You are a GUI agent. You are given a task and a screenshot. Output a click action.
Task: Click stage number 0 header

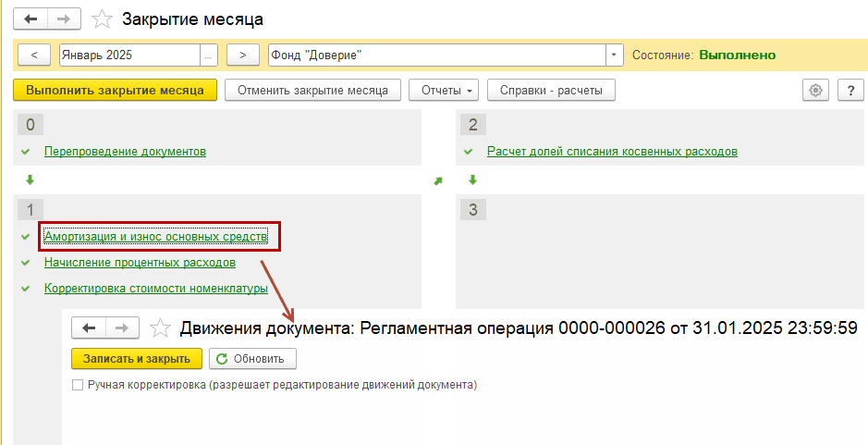point(31,125)
